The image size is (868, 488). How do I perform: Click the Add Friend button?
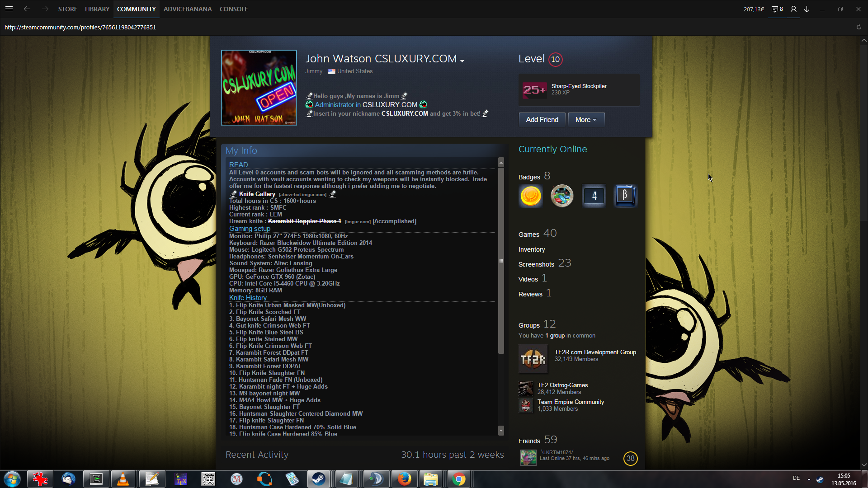coord(542,120)
